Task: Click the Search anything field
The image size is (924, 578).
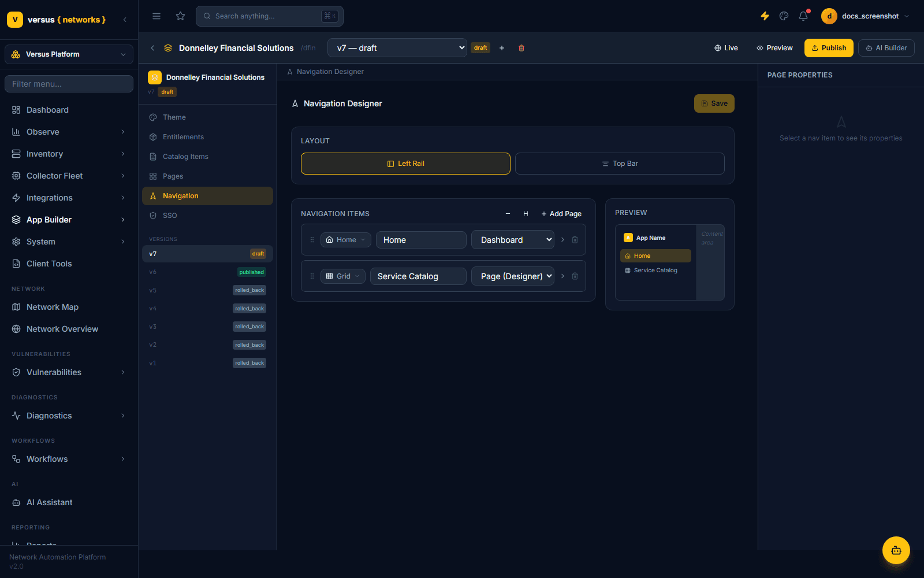Action: point(270,16)
